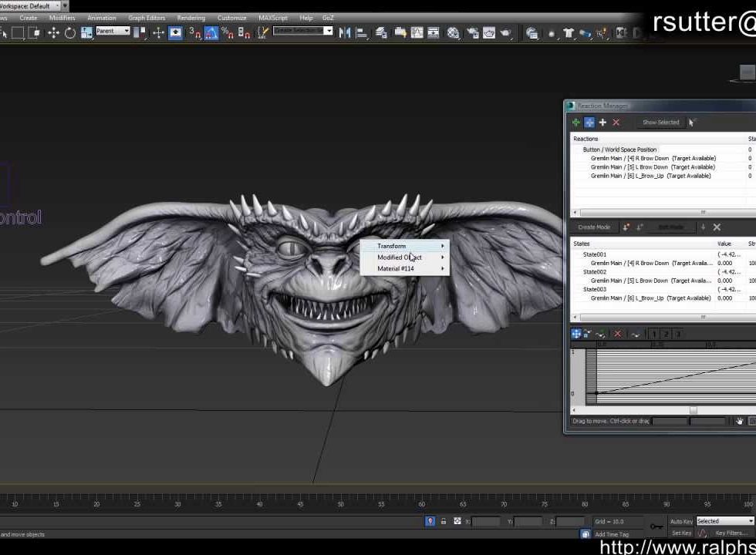
Task: Open Curve Editor from toolbar
Action: coord(417,32)
